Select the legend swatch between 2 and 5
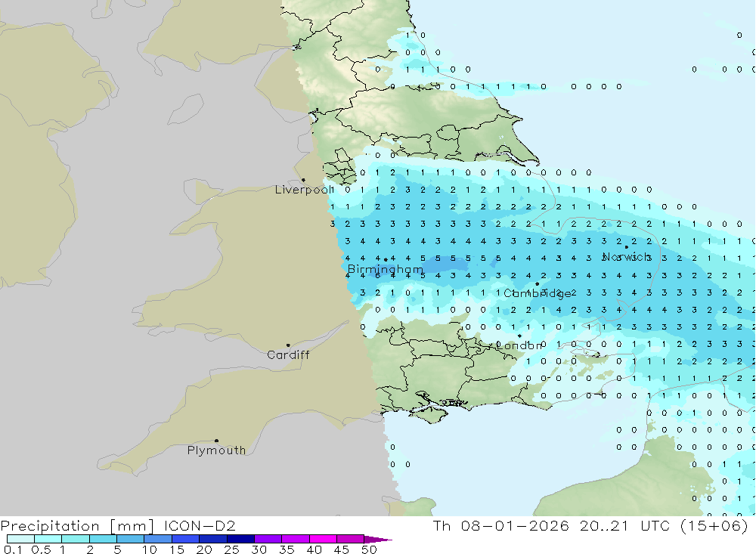This screenshot has width=756, height=554. point(103,539)
